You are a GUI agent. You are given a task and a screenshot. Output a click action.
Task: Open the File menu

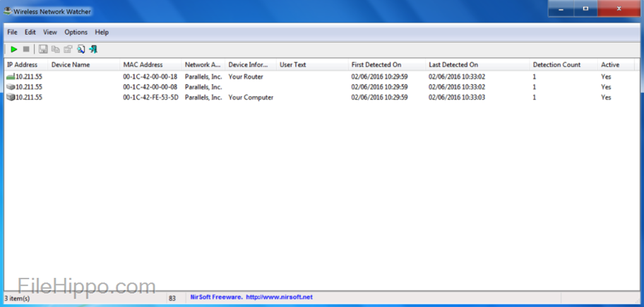pos(12,32)
